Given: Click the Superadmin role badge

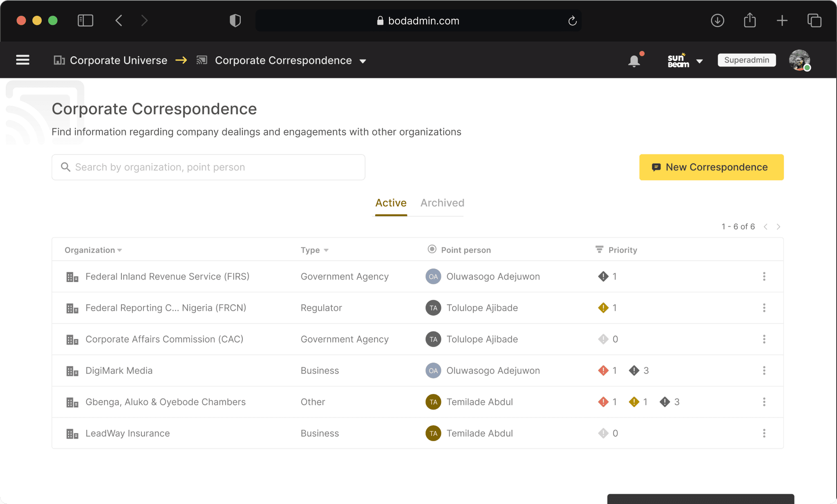Looking at the screenshot, I should pos(747,60).
